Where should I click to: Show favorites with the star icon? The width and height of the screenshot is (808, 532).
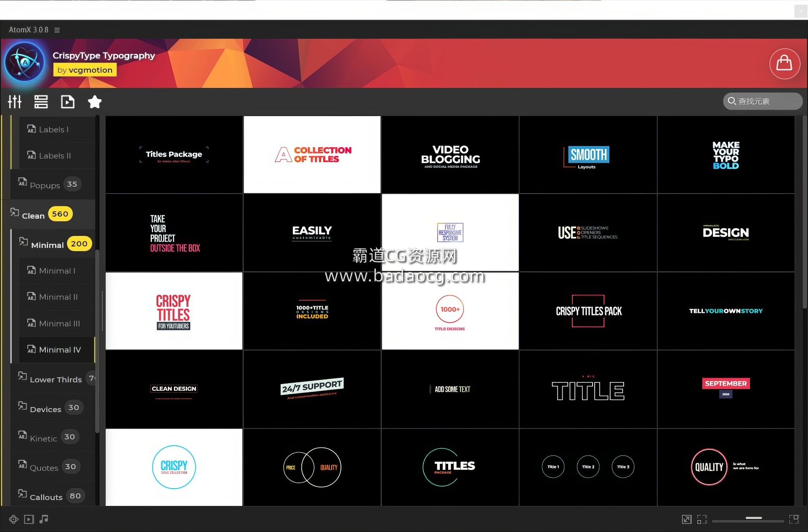click(x=95, y=102)
